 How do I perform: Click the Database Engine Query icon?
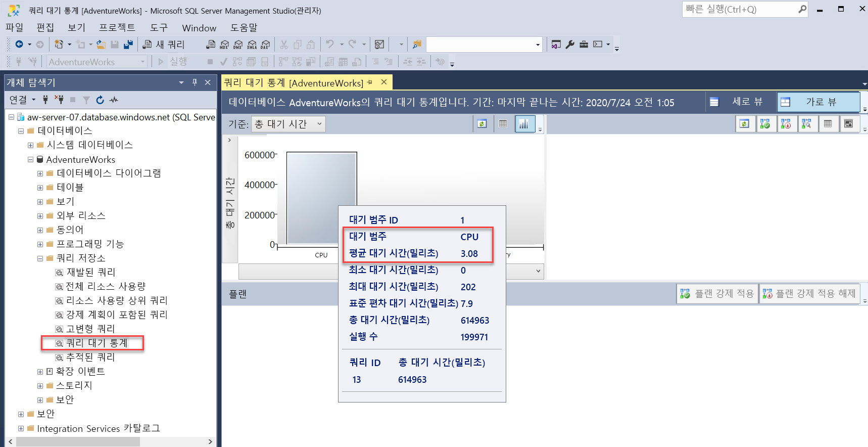point(211,44)
